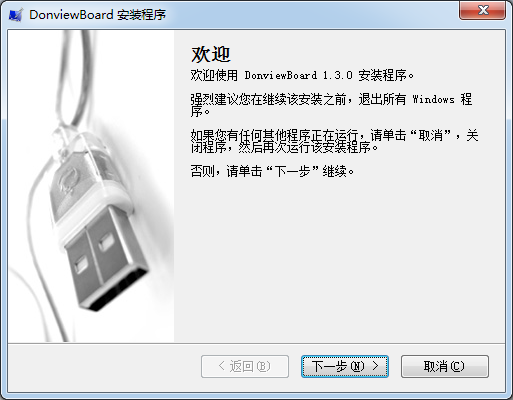Continue with the 下一步(N) button

(x=345, y=366)
